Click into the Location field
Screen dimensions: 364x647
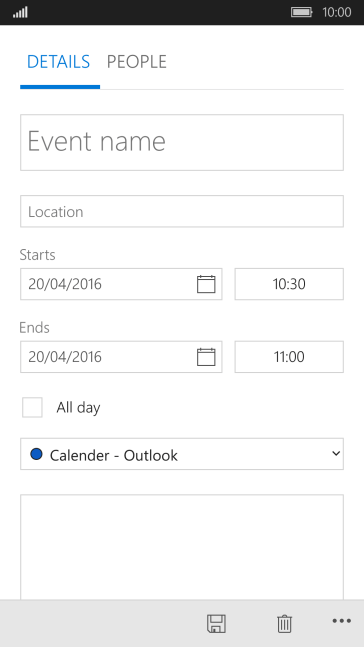click(182, 211)
